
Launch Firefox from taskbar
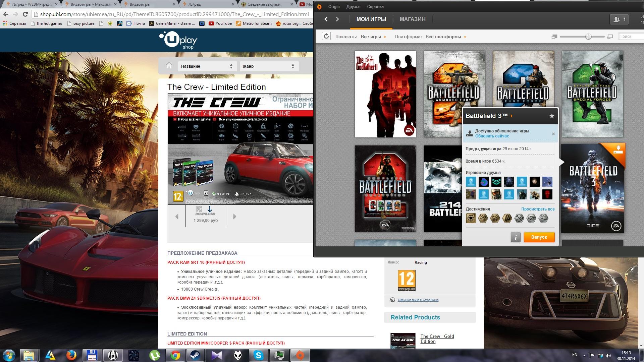(71, 355)
